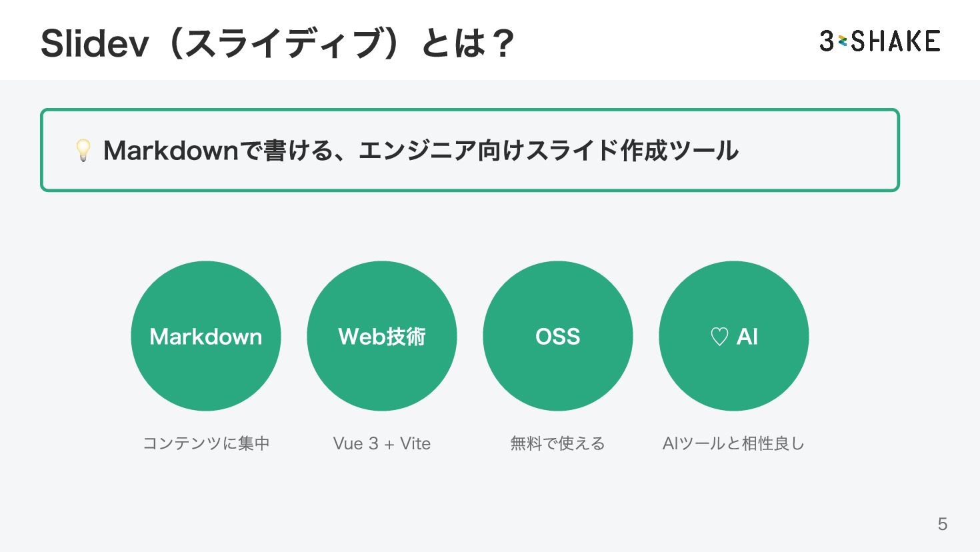Click the lightbulb emoji icon
Viewport: 980px width, 552px height.
[x=83, y=150]
